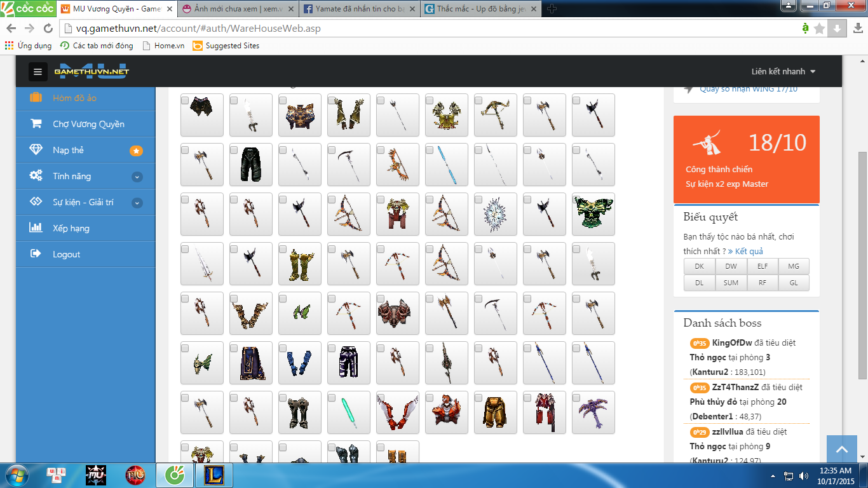Vote for DK in the class poll
The height and width of the screenshot is (488, 868).
point(700,266)
